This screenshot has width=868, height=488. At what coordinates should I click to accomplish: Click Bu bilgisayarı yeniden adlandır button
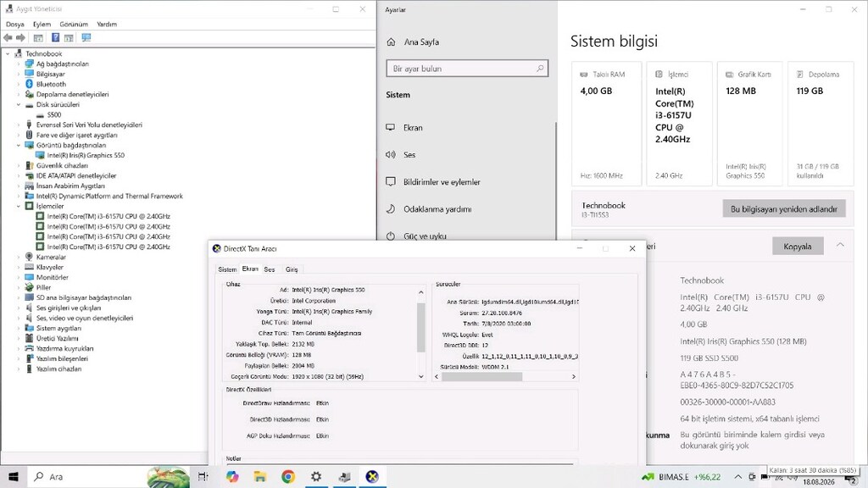click(x=784, y=209)
